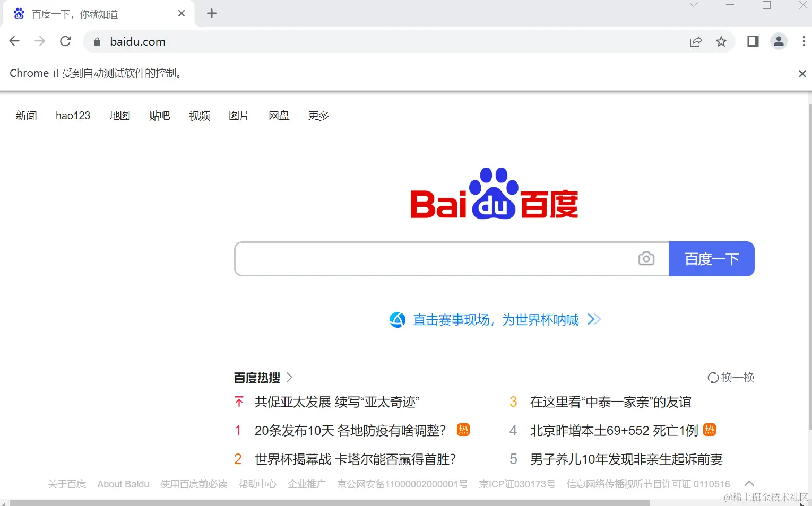The image size is (812, 506).
Task: Toggle the Chrome side panel icon
Action: (753, 41)
